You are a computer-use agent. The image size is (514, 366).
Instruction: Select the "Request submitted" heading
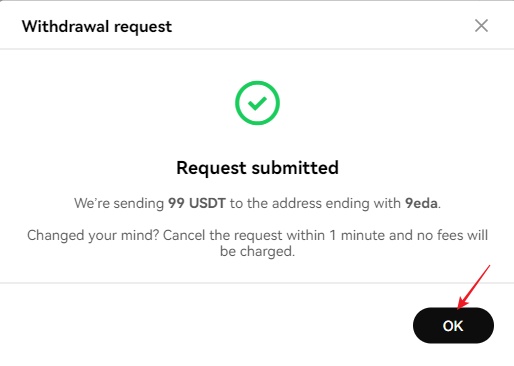[257, 168]
